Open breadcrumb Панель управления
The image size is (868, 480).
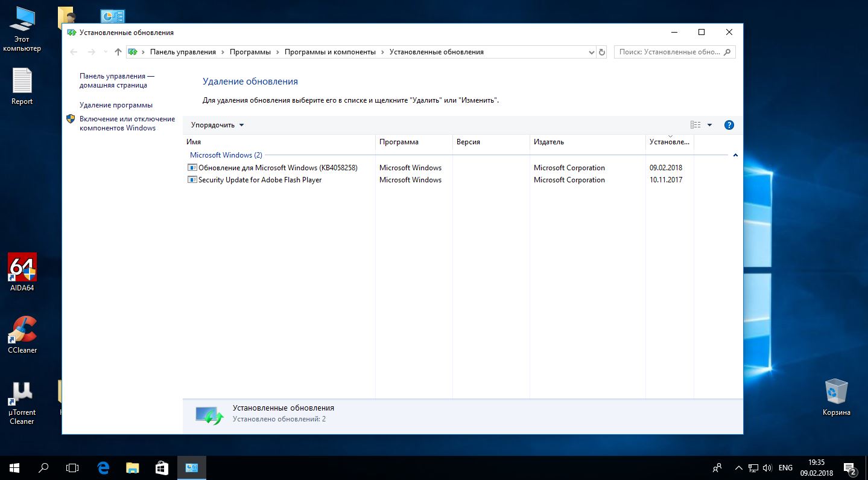coord(183,52)
